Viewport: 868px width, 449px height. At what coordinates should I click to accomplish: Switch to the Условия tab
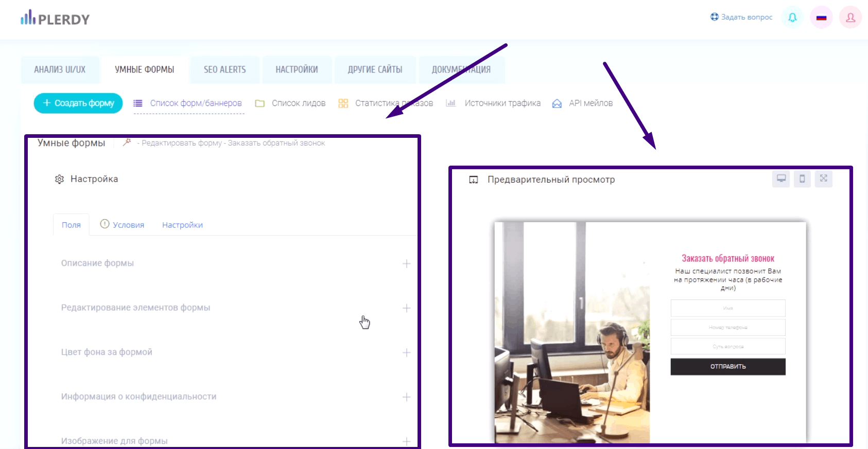(x=123, y=225)
